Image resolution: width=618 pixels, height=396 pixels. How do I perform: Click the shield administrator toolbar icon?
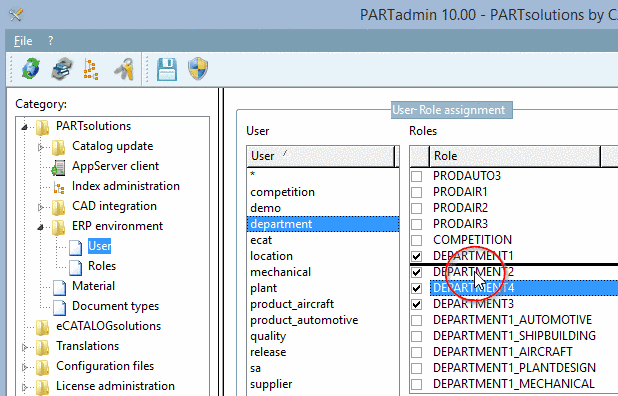[x=198, y=69]
